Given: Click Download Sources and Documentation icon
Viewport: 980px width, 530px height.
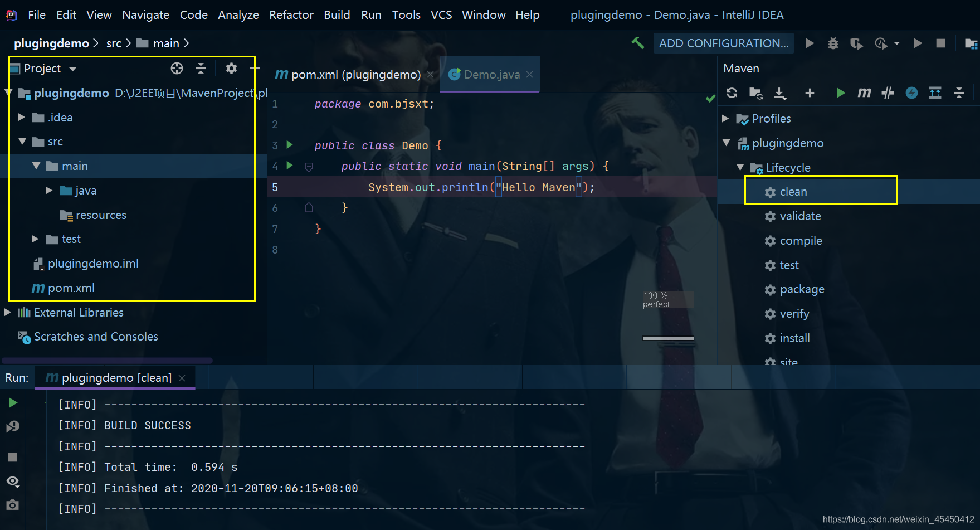Looking at the screenshot, I should pos(780,93).
